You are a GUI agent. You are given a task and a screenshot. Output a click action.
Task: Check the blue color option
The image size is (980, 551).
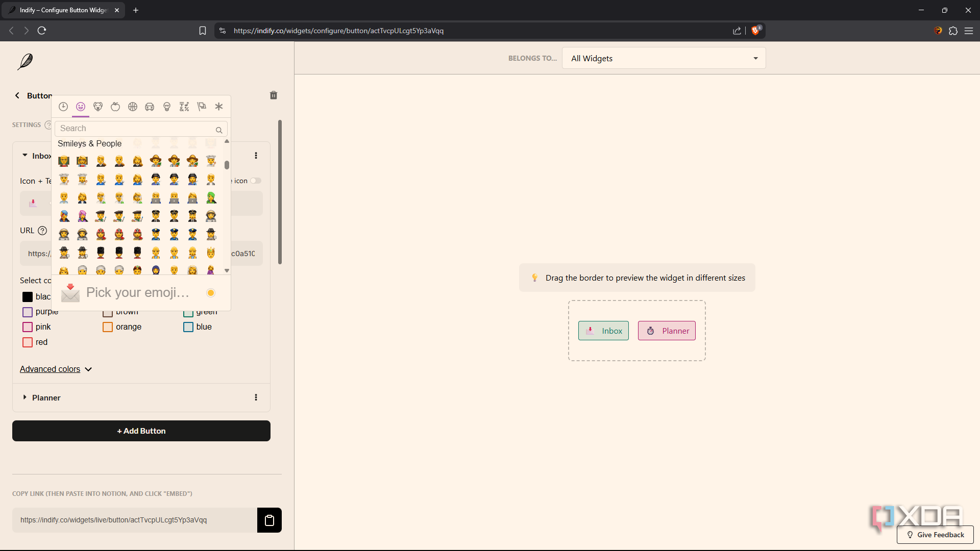[188, 327]
